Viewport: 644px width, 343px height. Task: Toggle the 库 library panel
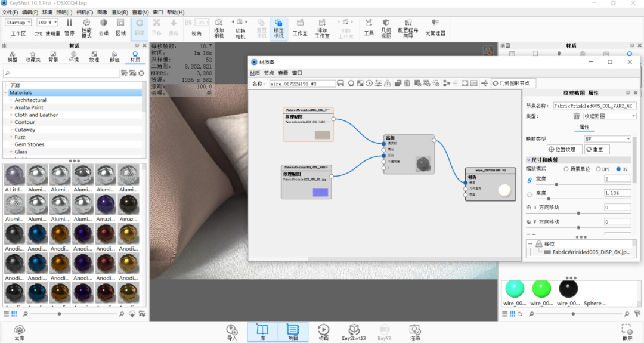262,332
